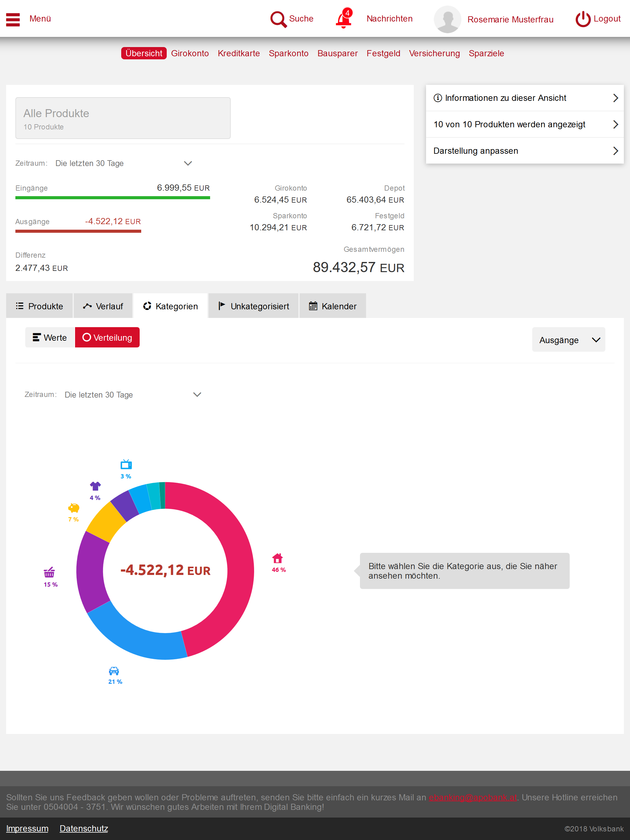Go to Bausparer section
The image size is (630, 840).
point(337,53)
